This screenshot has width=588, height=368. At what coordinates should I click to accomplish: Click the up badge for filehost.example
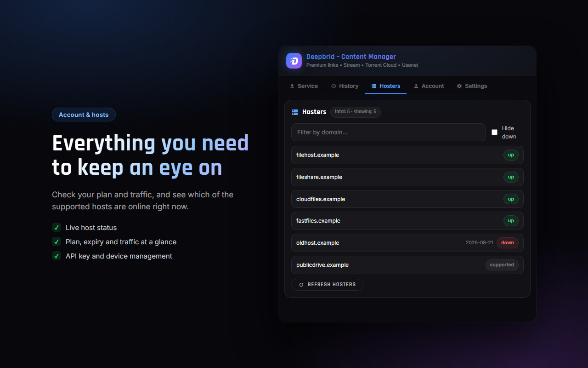pos(511,155)
